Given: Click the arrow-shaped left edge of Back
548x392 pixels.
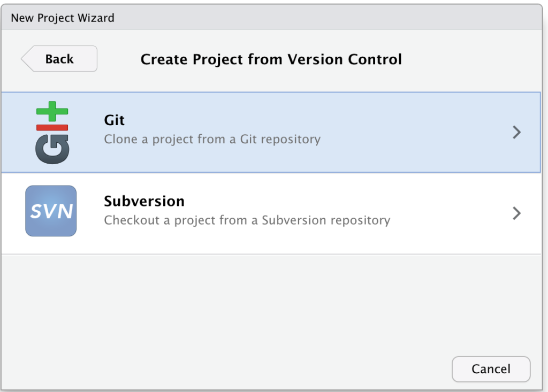Looking at the screenshot, I should pos(27,59).
